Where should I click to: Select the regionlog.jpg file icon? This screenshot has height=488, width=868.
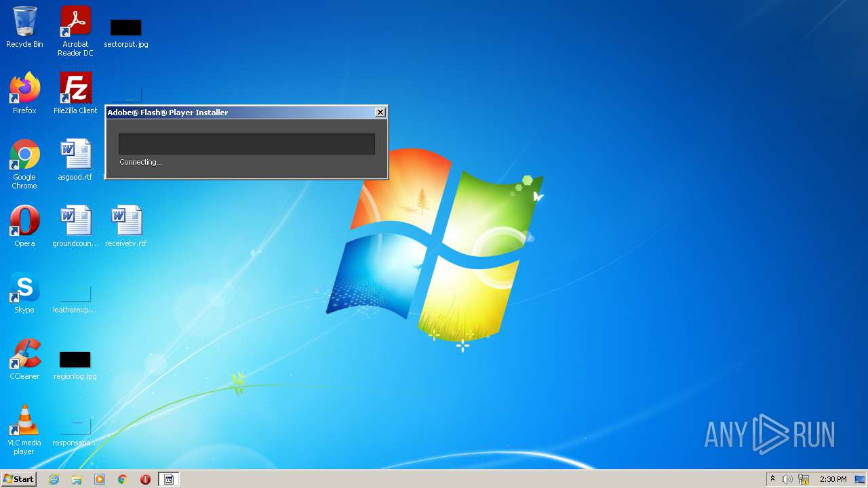pos(75,365)
